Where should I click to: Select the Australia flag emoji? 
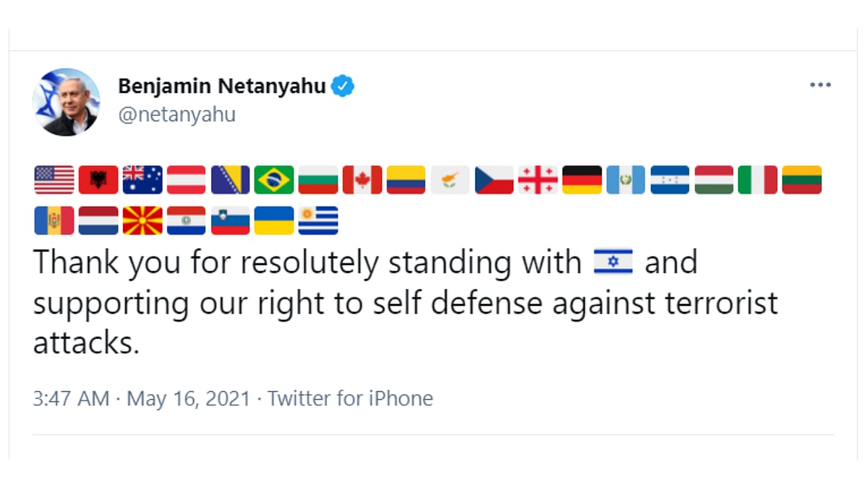click(142, 180)
